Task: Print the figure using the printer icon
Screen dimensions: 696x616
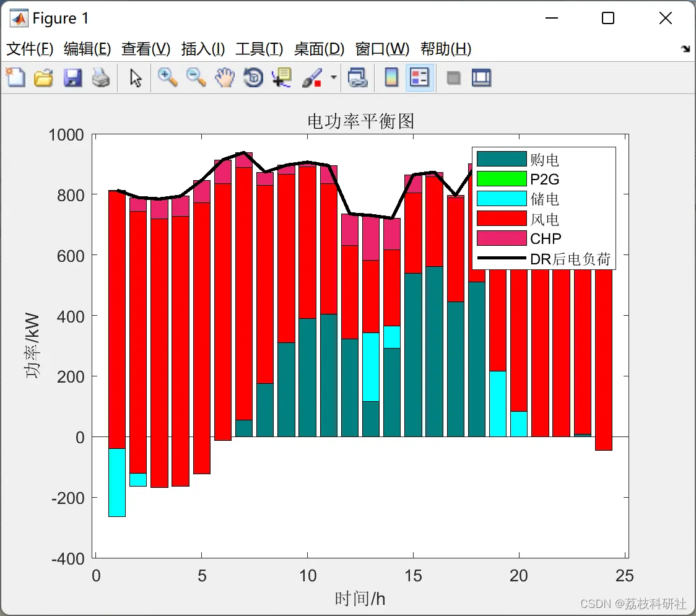Action: tap(101, 77)
